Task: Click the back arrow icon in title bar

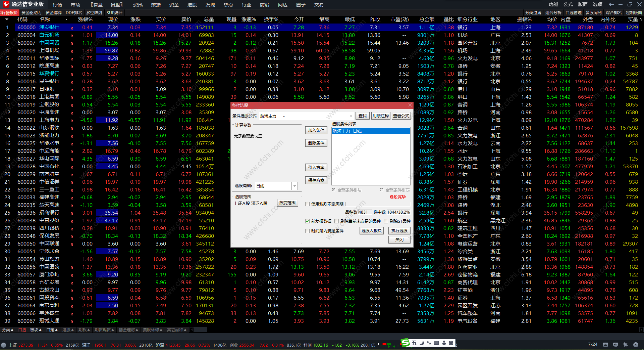Action: point(611,4)
